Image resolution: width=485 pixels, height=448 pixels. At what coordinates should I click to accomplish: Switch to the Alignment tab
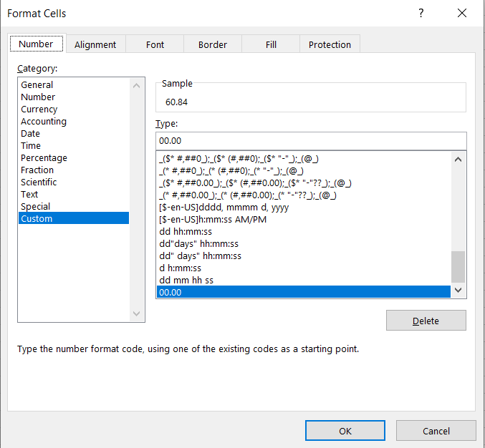95,44
